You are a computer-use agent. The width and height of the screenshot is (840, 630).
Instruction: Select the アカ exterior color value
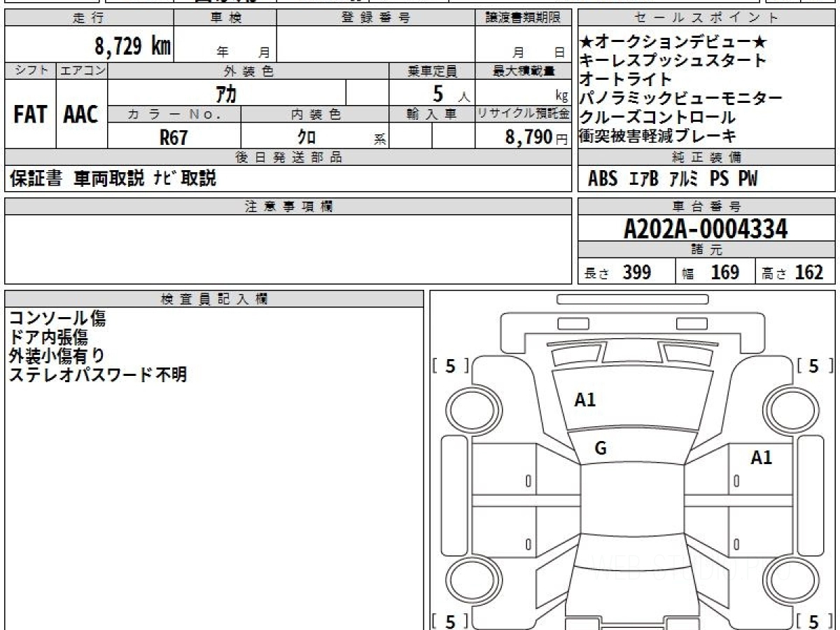(x=225, y=92)
